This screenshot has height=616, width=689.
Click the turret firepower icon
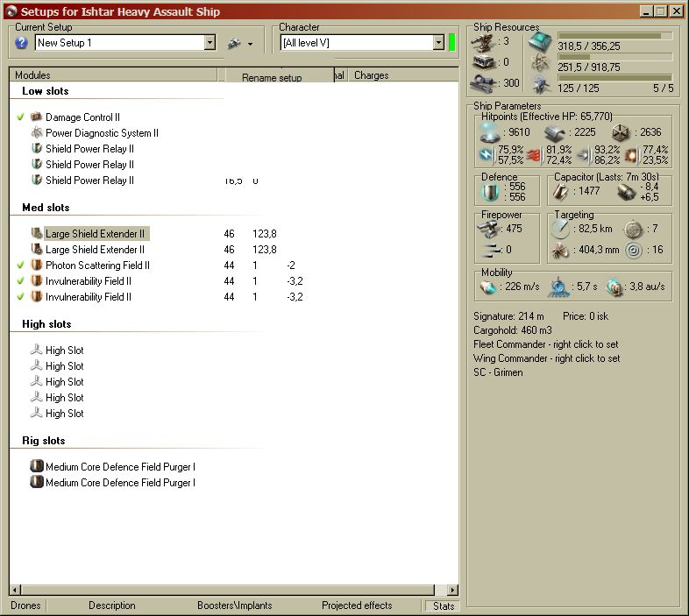(x=489, y=229)
